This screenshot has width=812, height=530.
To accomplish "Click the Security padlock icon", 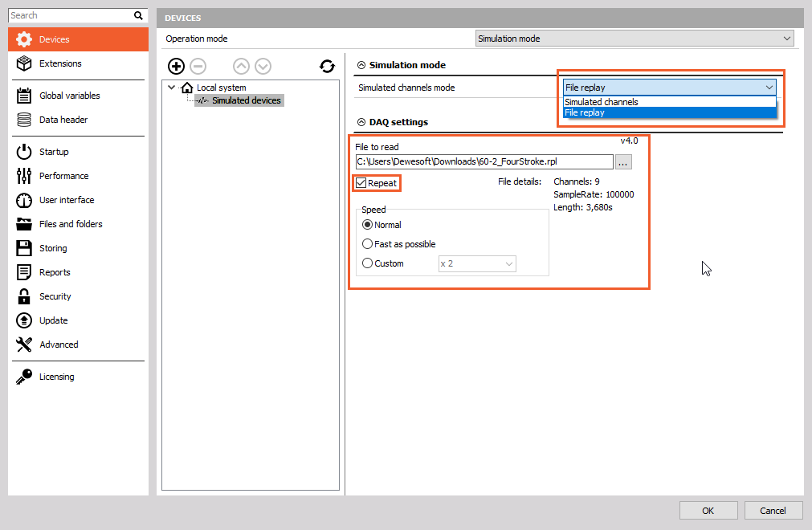I will click(x=24, y=296).
